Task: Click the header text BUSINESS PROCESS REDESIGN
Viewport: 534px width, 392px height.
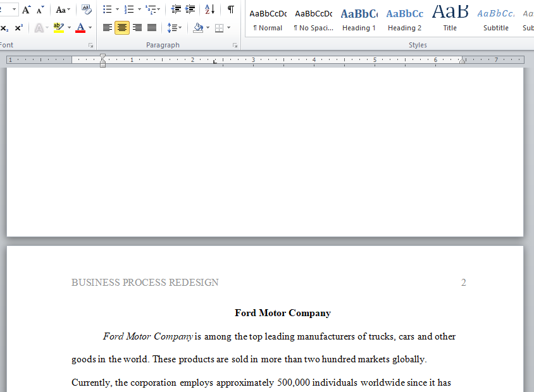Action: (145, 283)
